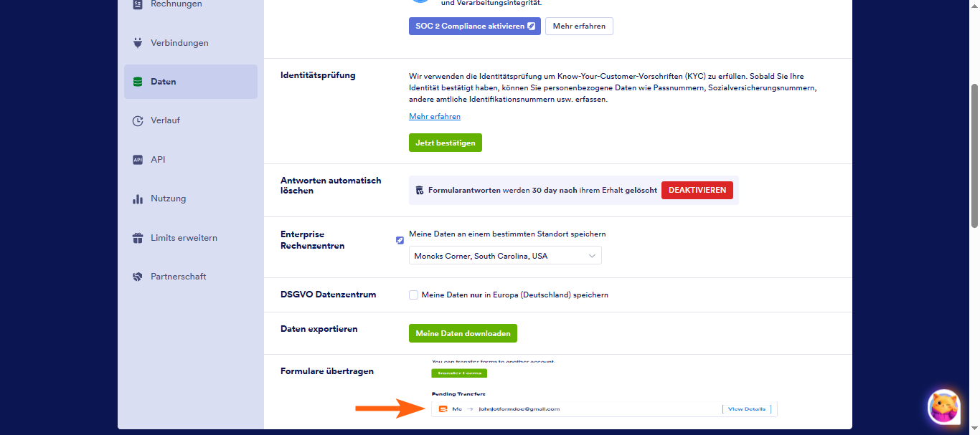Click the Enterprise Rechenzentren heading

tap(313, 240)
